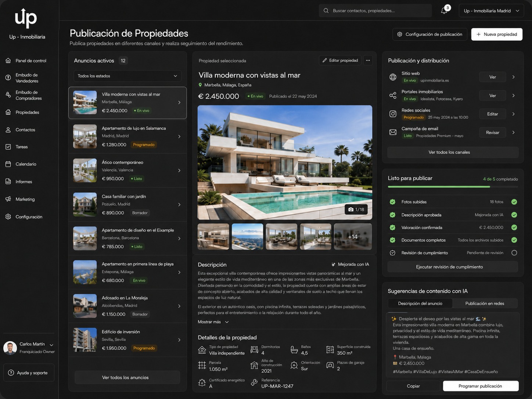The height and width of the screenshot is (399, 532).
Task: Click the more options ellipsis button
Action: point(368,60)
